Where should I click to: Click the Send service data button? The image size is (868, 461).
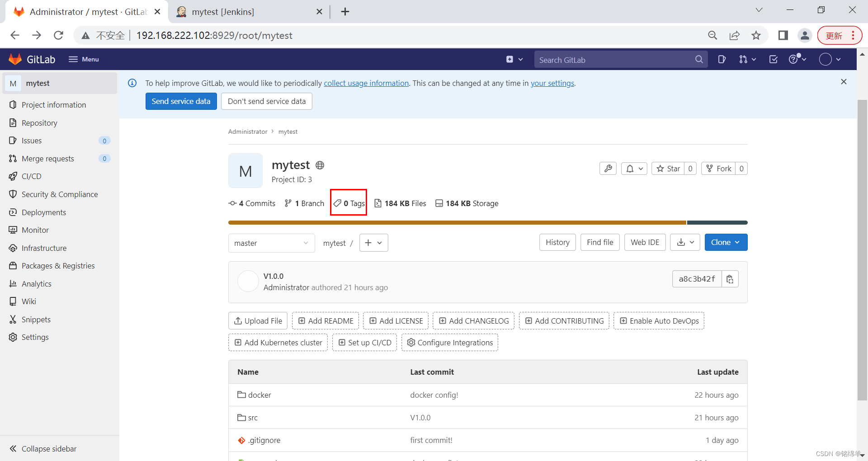181,101
